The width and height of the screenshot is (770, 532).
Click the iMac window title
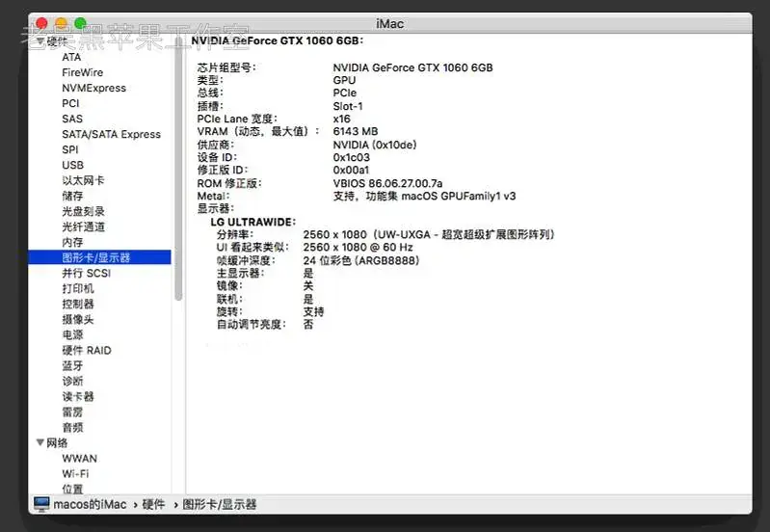[x=390, y=23]
